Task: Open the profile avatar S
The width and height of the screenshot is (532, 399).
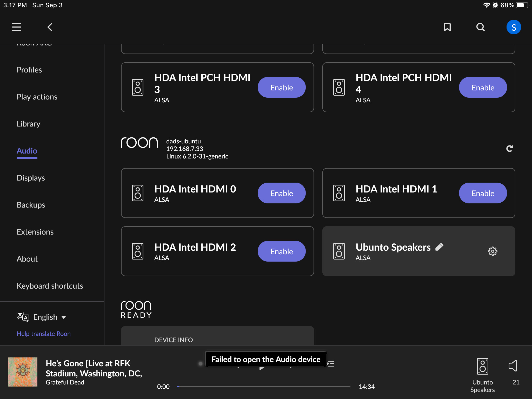Action: pos(514,27)
